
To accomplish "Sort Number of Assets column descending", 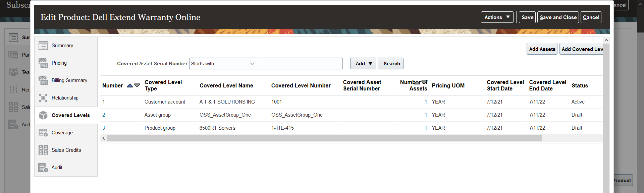I will pos(424,82).
